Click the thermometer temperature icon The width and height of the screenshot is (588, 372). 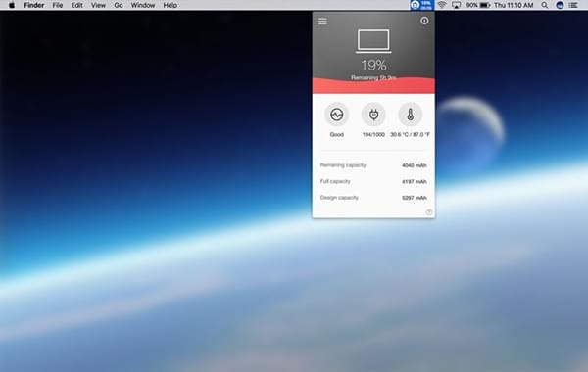point(411,115)
